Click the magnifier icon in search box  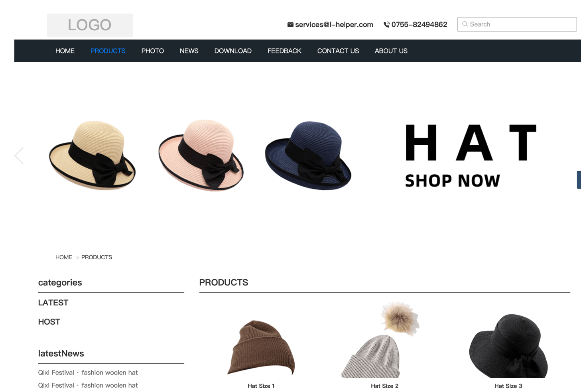coord(465,24)
